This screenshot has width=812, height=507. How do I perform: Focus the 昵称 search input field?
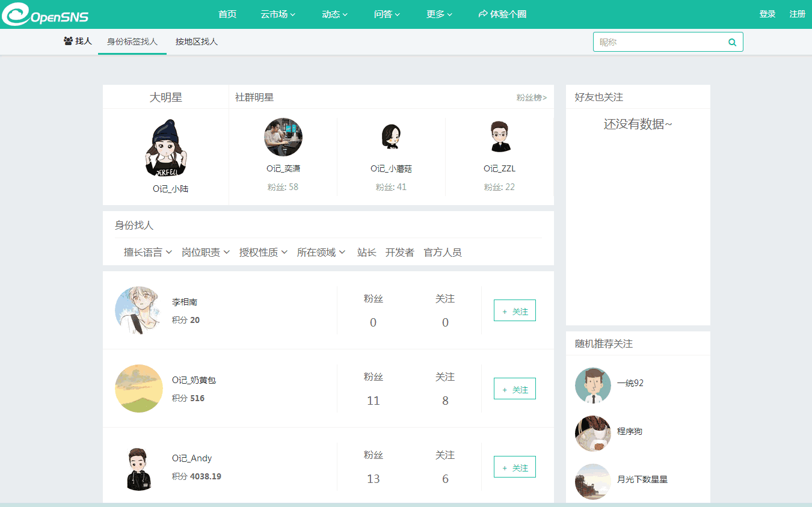coord(659,42)
